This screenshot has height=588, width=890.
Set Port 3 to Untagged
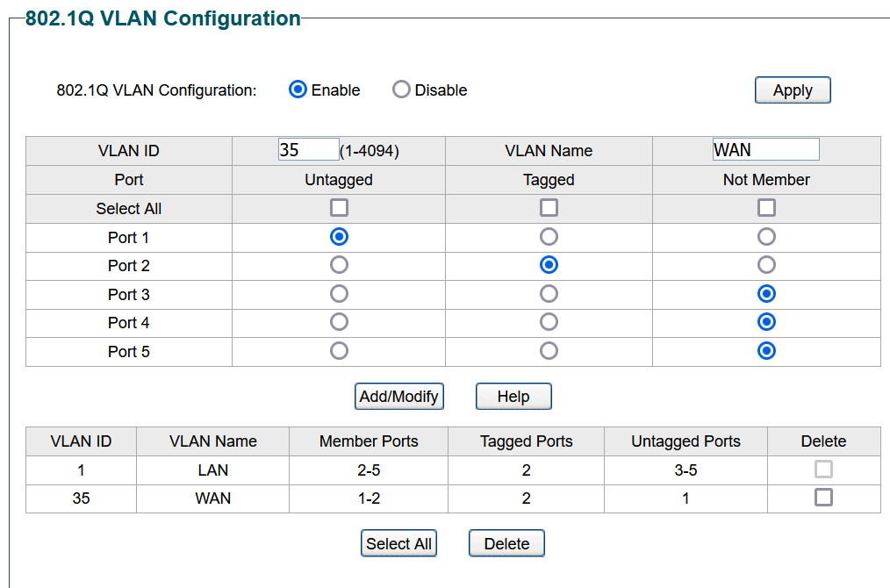pyautogui.click(x=339, y=294)
